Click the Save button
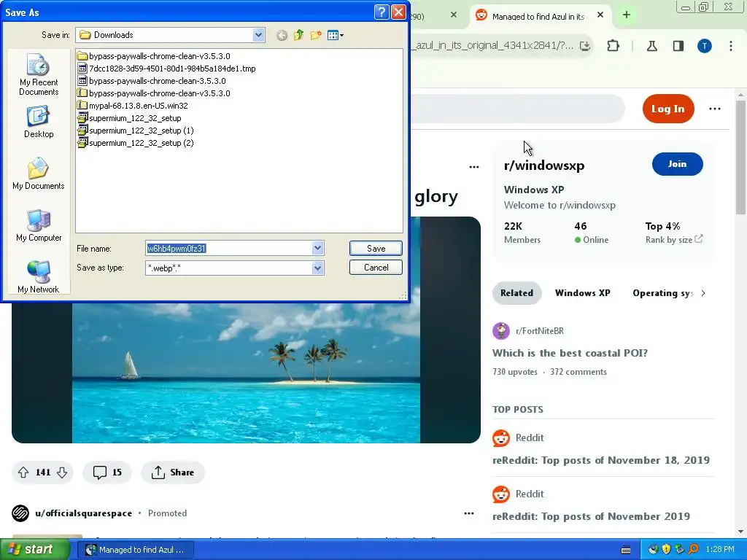Viewport: 747px width, 560px height. (376, 248)
